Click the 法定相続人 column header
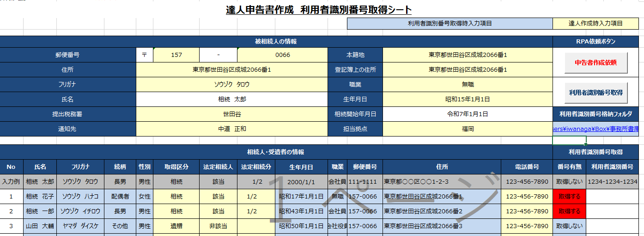 (x=219, y=167)
